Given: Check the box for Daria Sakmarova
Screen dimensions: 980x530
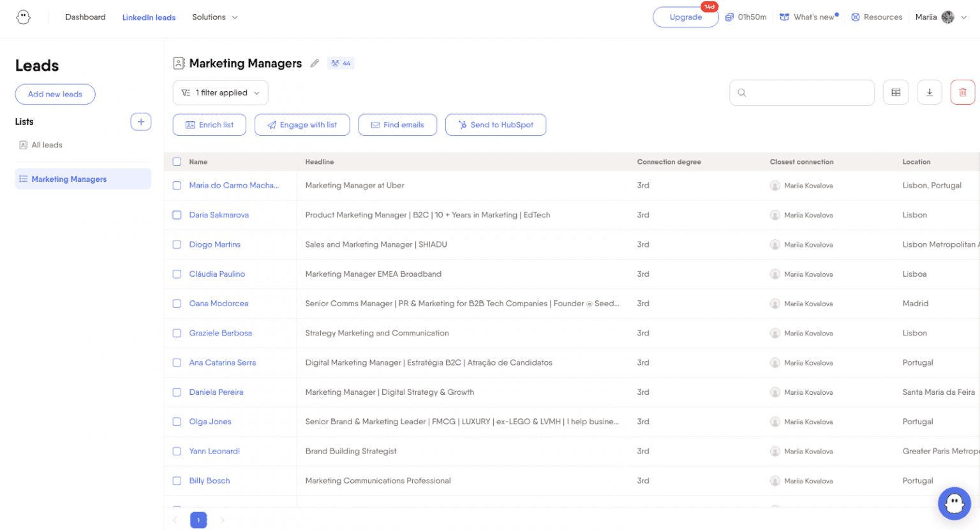Looking at the screenshot, I should (x=177, y=215).
